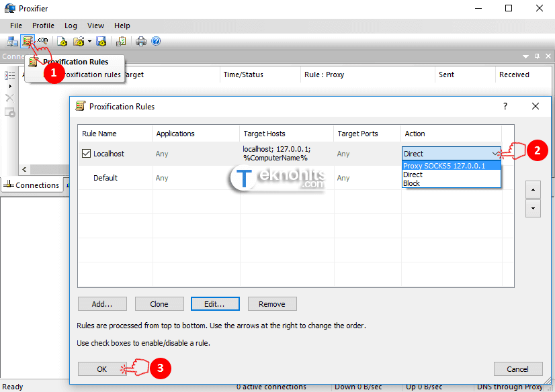This screenshot has width=555, height=392.
Task: Click the Time/Status column header
Action: 260,75
